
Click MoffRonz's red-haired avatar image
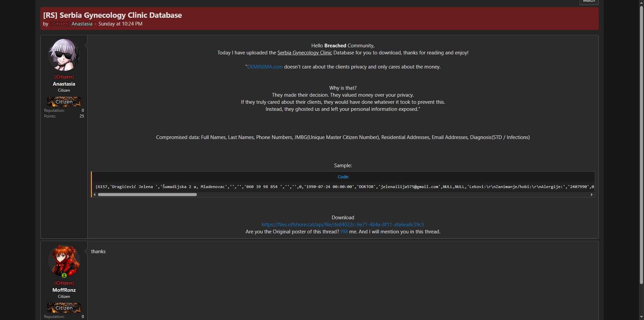pos(64,260)
